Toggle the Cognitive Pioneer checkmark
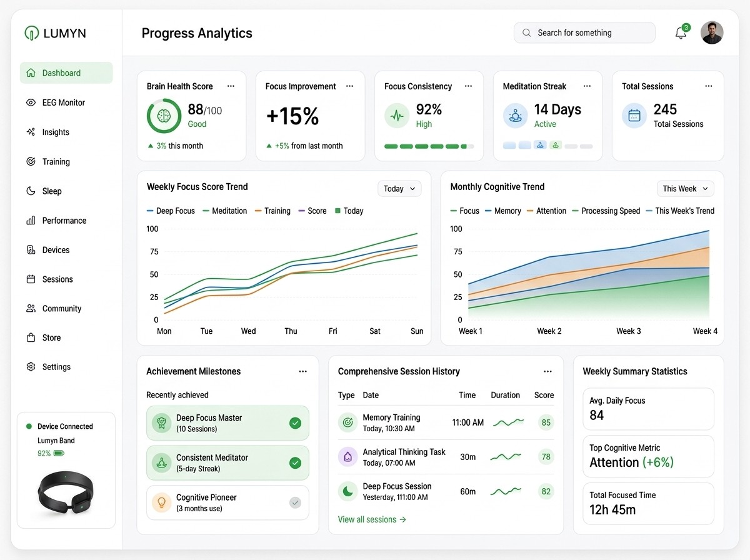The image size is (750, 560). click(296, 502)
